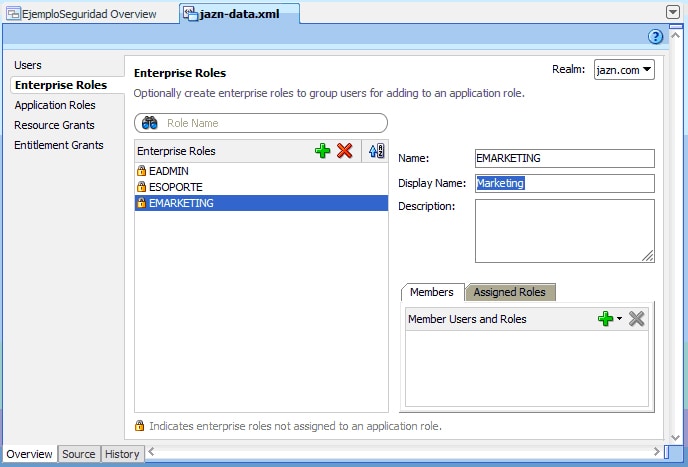This screenshot has width=688, height=467.
Task: Click EjemploSeguridad Overview tab icon
Action: (14, 14)
